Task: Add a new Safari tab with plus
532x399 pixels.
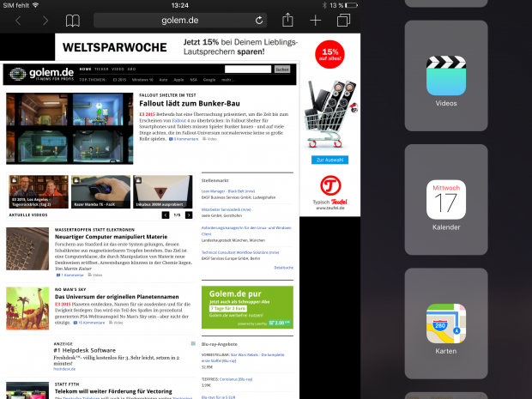Action: (x=315, y=21)
